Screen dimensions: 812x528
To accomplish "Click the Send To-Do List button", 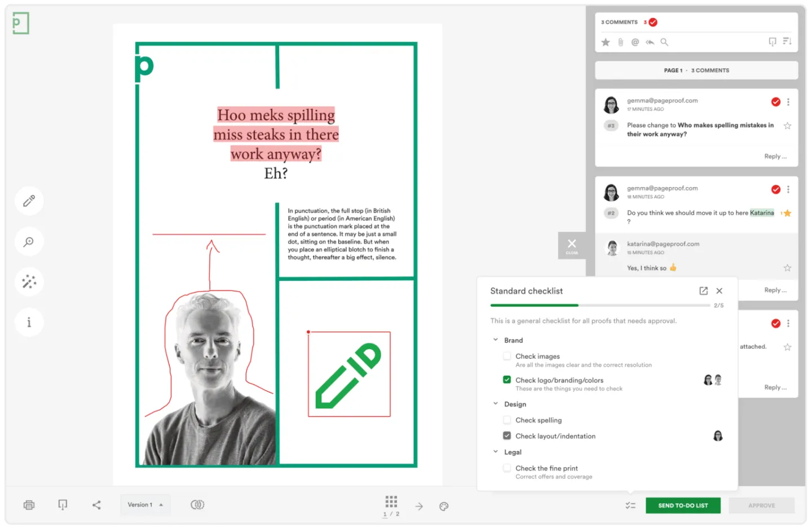I will pyautogui.click(x=683, y=505).
